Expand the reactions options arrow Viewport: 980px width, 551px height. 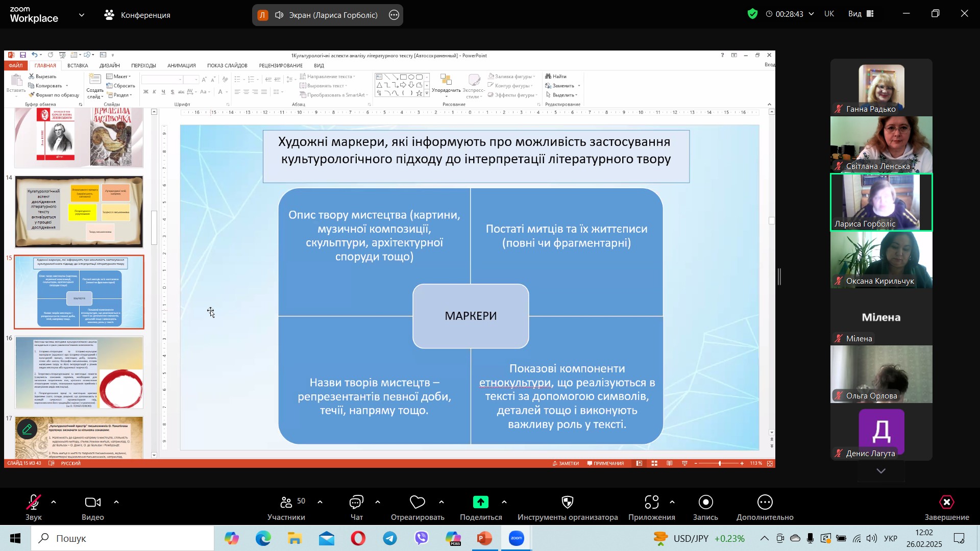coord(442,503)
